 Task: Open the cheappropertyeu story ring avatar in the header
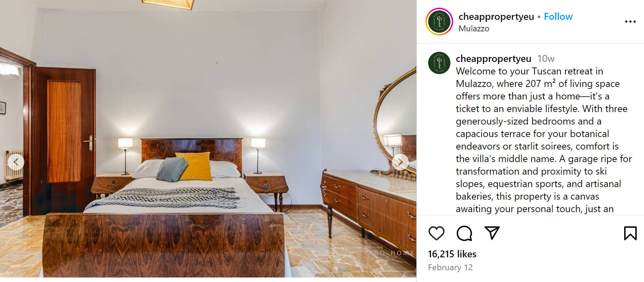click(439, 22)
